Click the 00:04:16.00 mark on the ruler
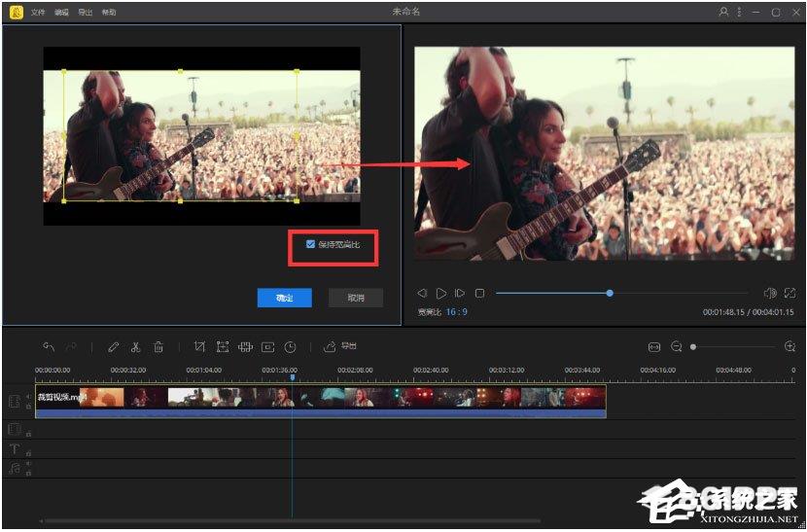The image size is (807, 532). click(657, 371)
